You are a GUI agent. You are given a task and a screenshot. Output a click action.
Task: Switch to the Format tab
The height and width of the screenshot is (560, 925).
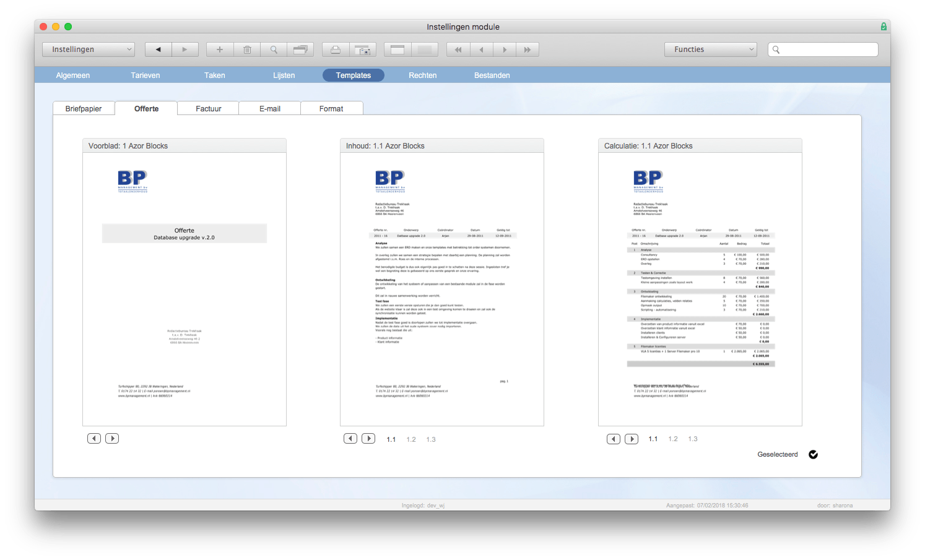point(331,108)
